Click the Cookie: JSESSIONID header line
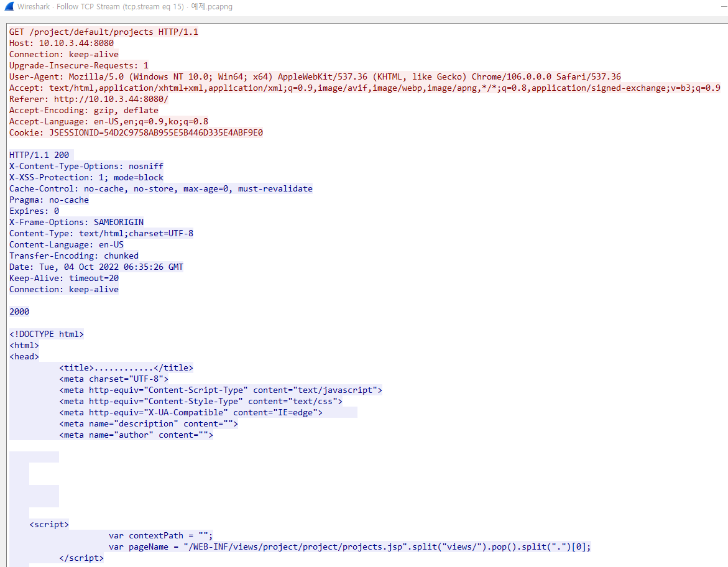This screenshot has height=567, width=728. (136, 132)
